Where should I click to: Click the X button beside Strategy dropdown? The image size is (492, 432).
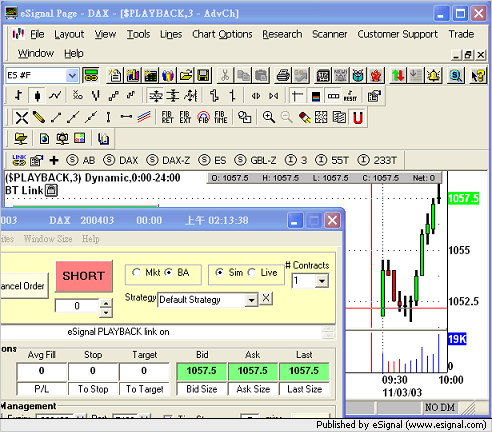pyautogui.click(x=266, y=298)
